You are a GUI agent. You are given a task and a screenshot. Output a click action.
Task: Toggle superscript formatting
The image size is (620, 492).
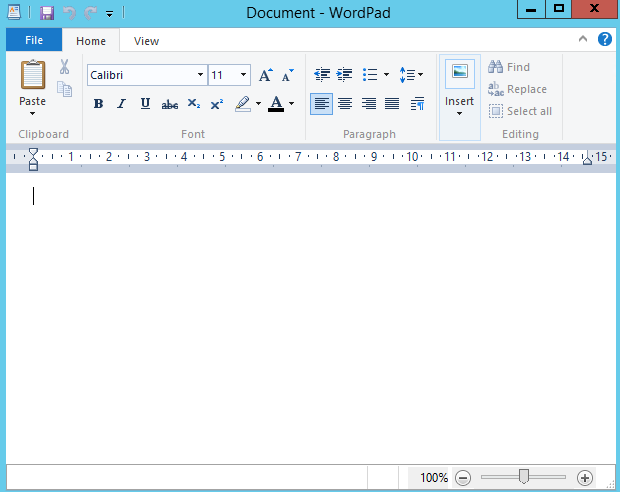pos(217,104)
